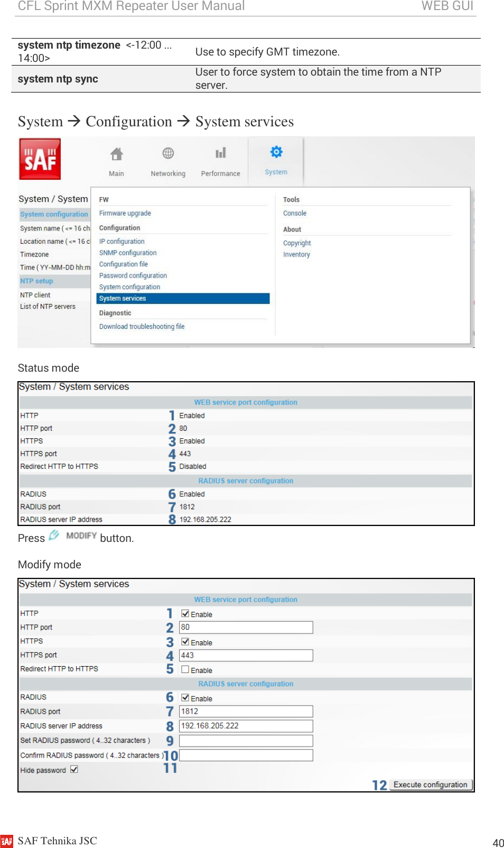Click the System configuration sidebar heading
Viewport: 504px width, 848px height.
pos(54,215)
